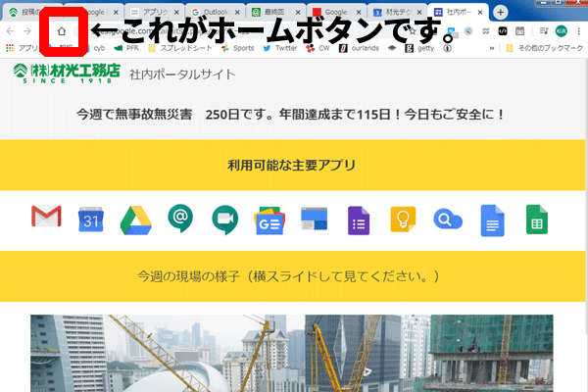Image resolution: width=588 pixels, height=392 pixels.
Task: Click the circular info bookmark icon
Action: [447, 48]
